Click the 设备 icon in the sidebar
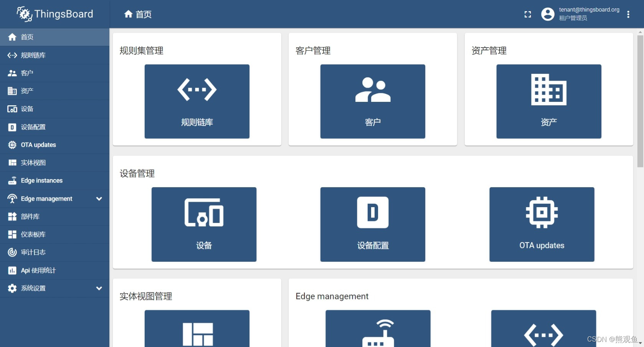 point(12,109)
